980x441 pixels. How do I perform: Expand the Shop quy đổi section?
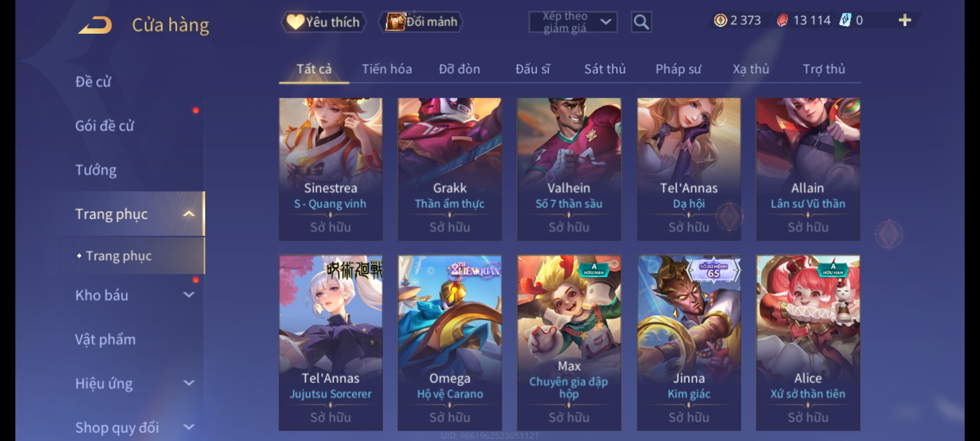click(189, 427)
